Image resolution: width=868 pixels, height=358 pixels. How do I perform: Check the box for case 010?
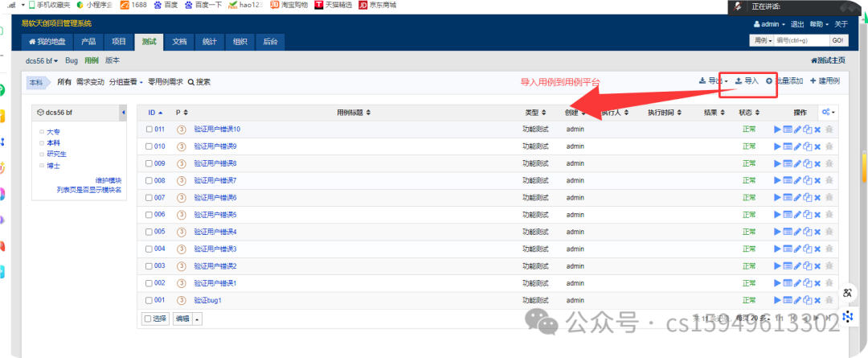[x=149, y=147]
